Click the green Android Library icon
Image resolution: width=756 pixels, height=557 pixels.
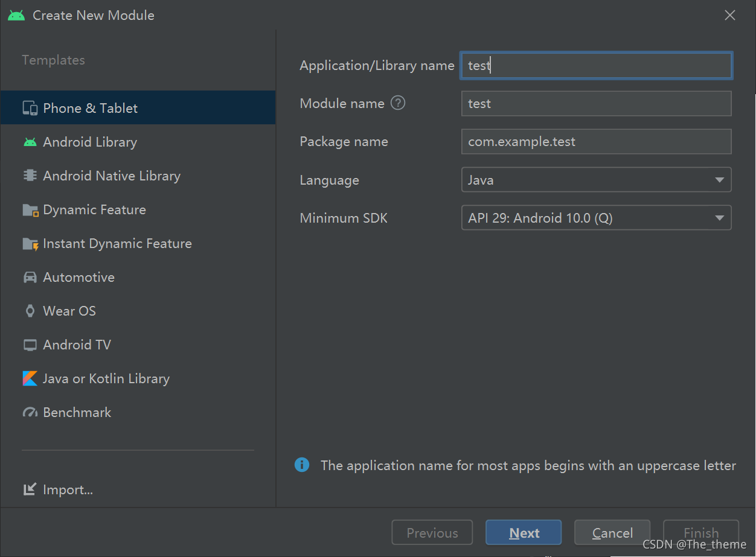(30, 142)
